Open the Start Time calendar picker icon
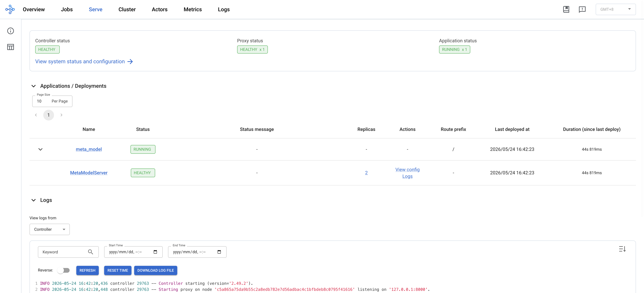This screenshot has height=293, width=644. (155, 252)
